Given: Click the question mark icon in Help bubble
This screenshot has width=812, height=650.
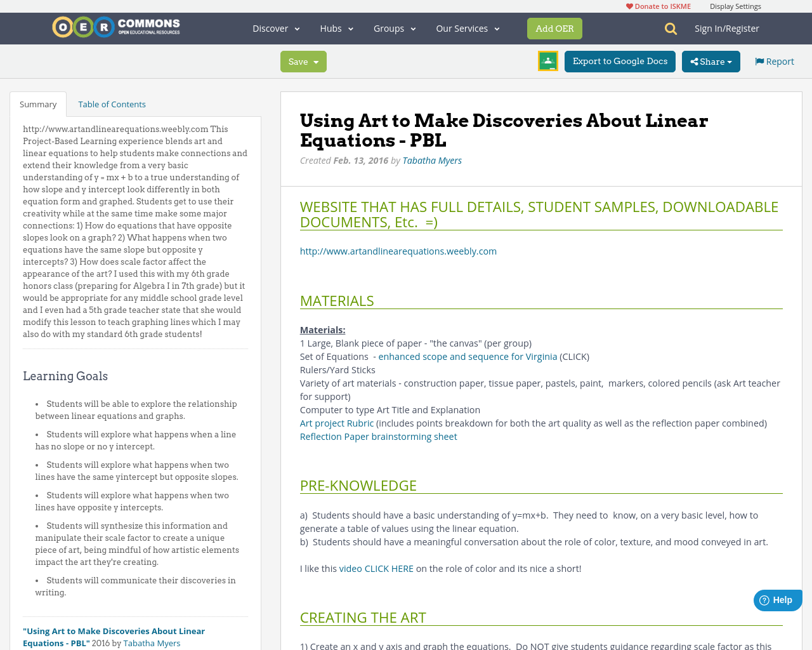Looking at the screenshot, I should pos(763,599).
